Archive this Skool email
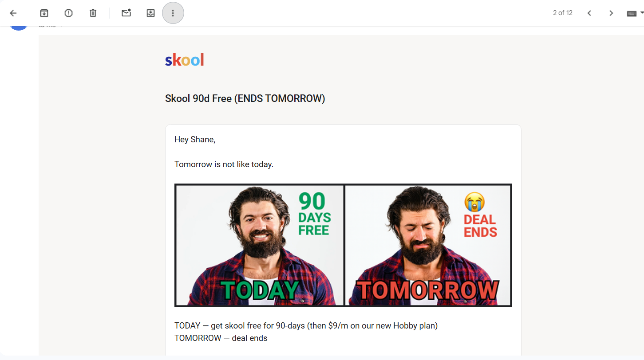 tap(44, 13)
